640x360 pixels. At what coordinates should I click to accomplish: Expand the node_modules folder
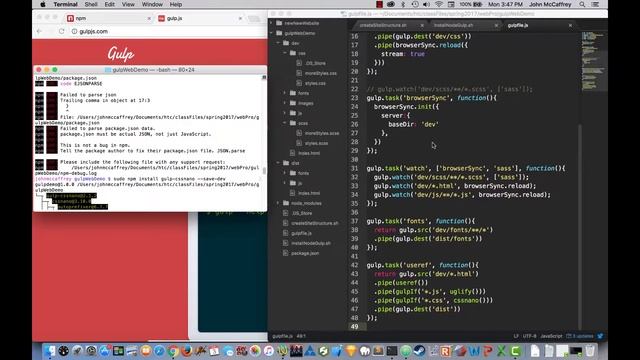[x=278, y=203]
